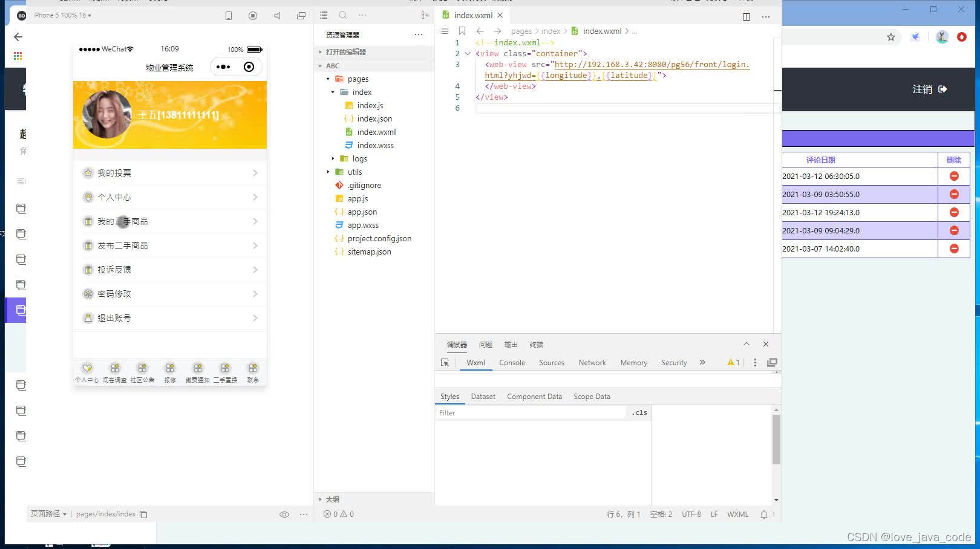Viewport: 980px width, 549px height.
Task: Delete the 2021-03-12 06:30:05.0 comment row
Action: click(954, 176)
